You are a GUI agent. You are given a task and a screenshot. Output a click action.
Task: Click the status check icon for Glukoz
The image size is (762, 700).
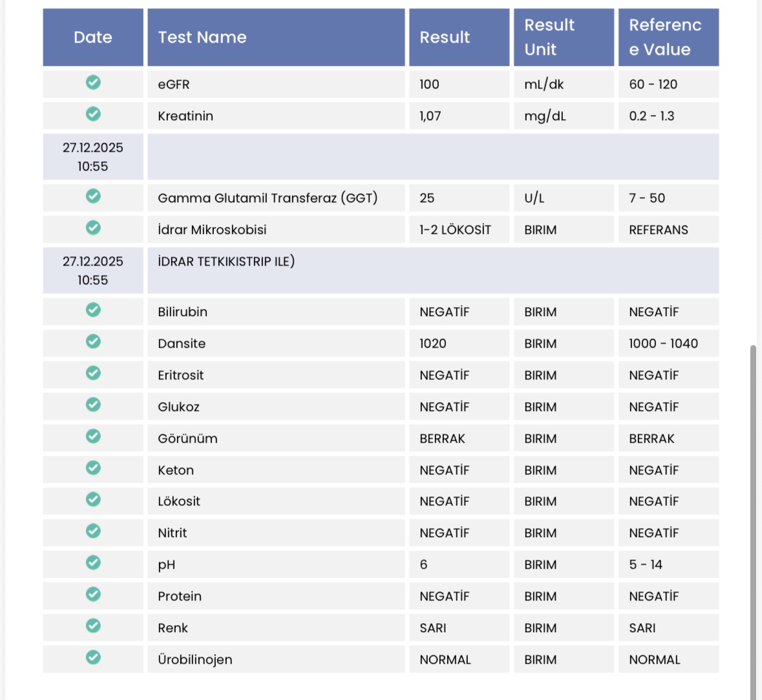point(93,405)
